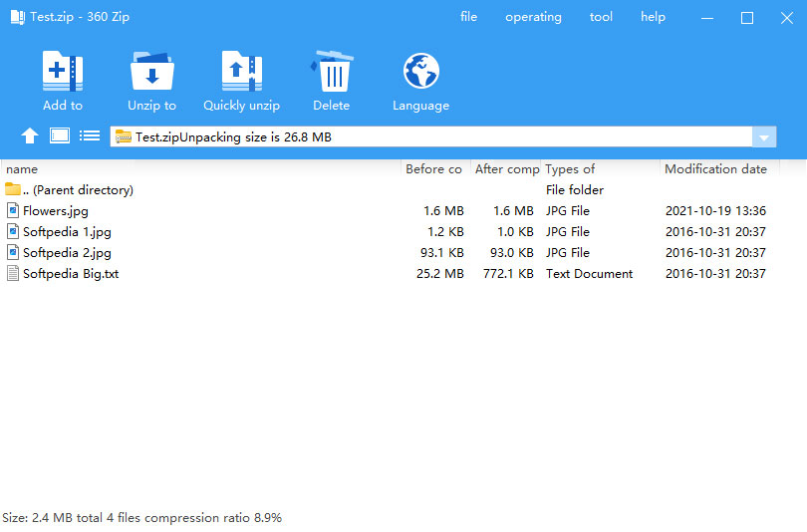Sort by the Types of column header
Screen dimensions: 807x532
click(x=601, y=168)
